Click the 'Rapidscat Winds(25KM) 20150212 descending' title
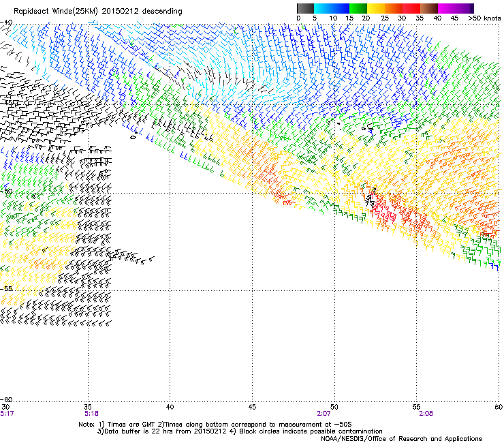 (x=98, y=12)
